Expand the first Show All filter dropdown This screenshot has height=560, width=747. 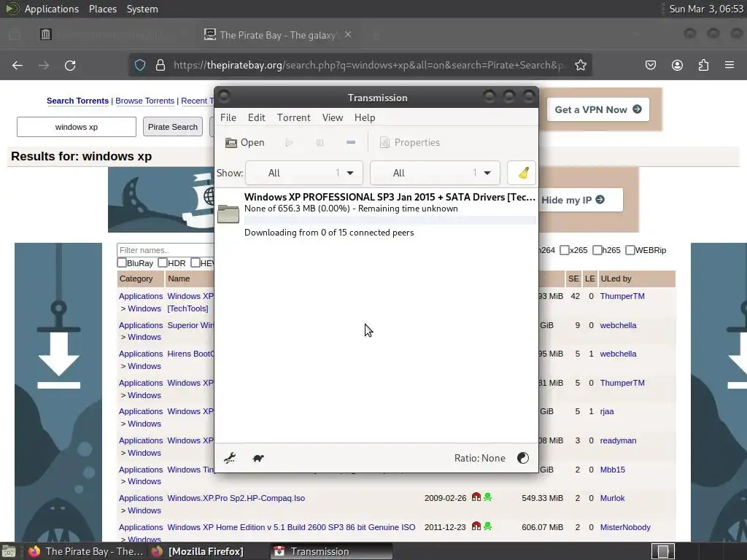pyautogui.click(x=304, y=173)
